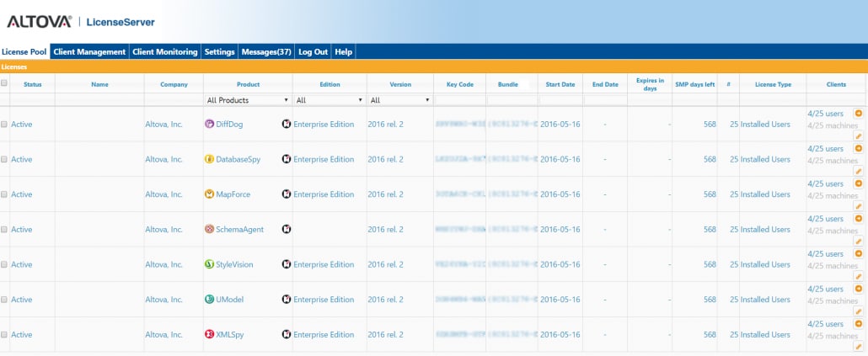Tick the checkbox for the UModel license
Screen dimensions: 868x356
4,300
